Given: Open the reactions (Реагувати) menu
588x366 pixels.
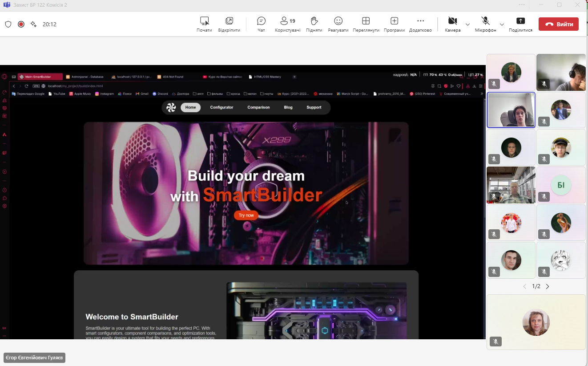Looking at the screenshot, I should [x=338, y=24].
